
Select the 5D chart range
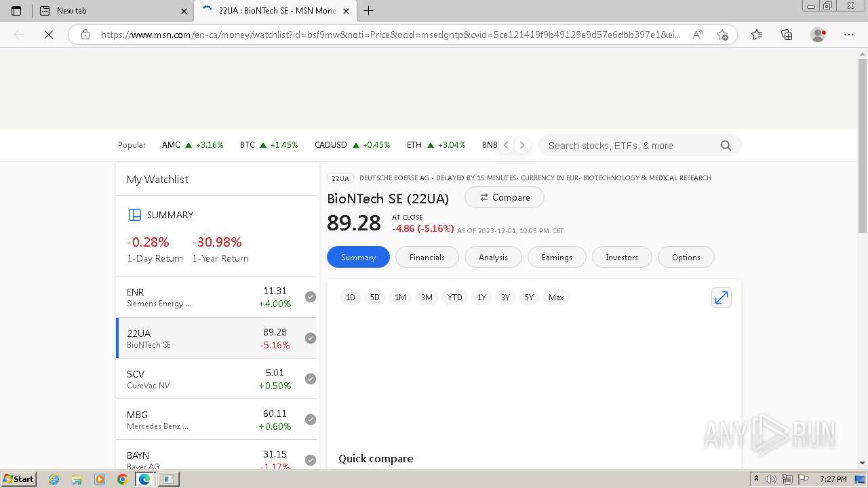coord(374,298)
